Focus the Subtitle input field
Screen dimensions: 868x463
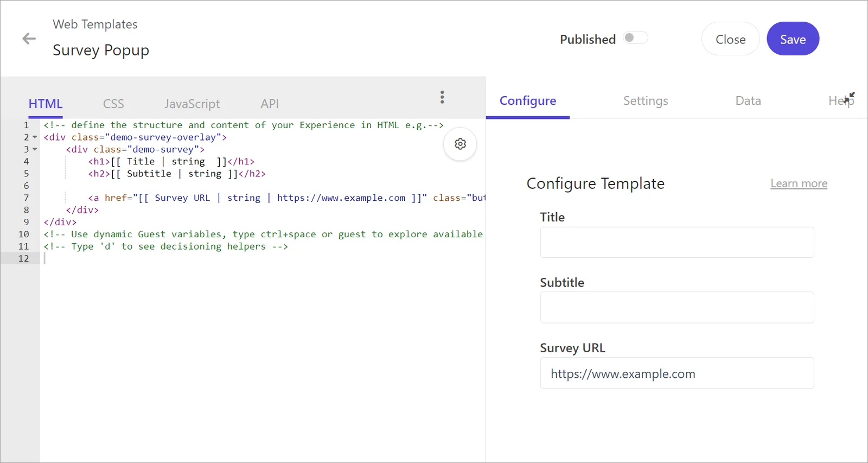click(x=677, y=307)
